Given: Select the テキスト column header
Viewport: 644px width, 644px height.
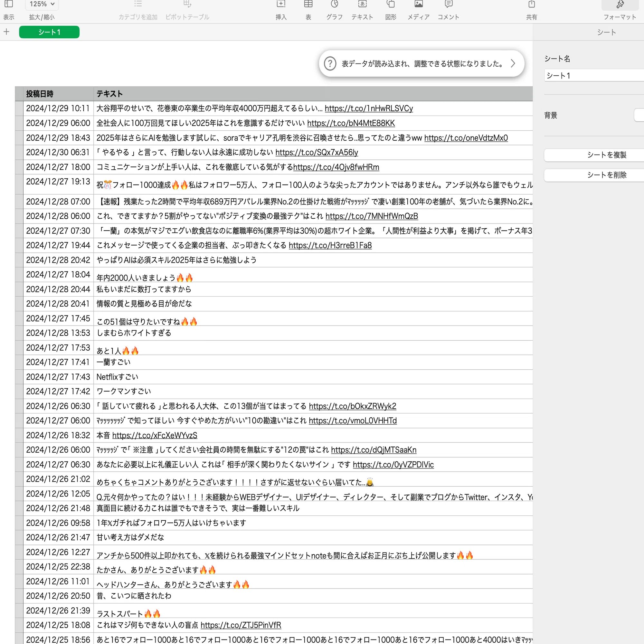Looking at the screenshot, I should [x=313, y=94].
